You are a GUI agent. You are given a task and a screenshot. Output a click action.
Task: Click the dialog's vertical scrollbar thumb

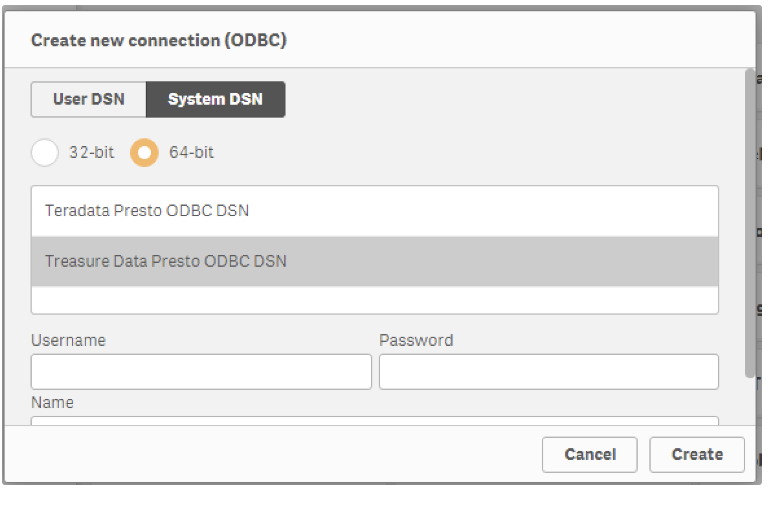[750, 220]
